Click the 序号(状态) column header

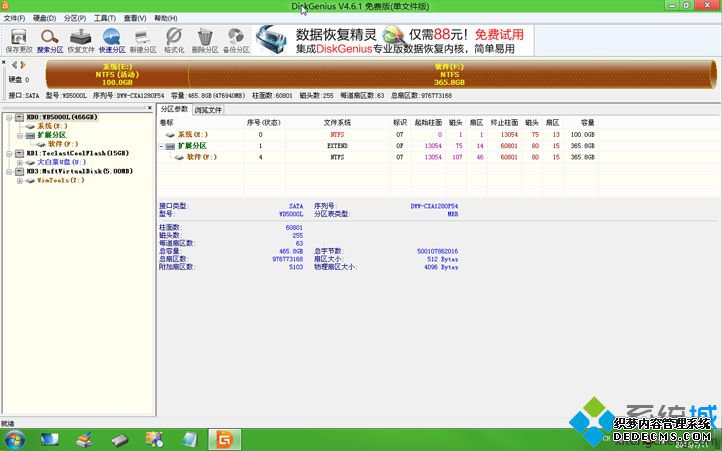click(263, 123)
